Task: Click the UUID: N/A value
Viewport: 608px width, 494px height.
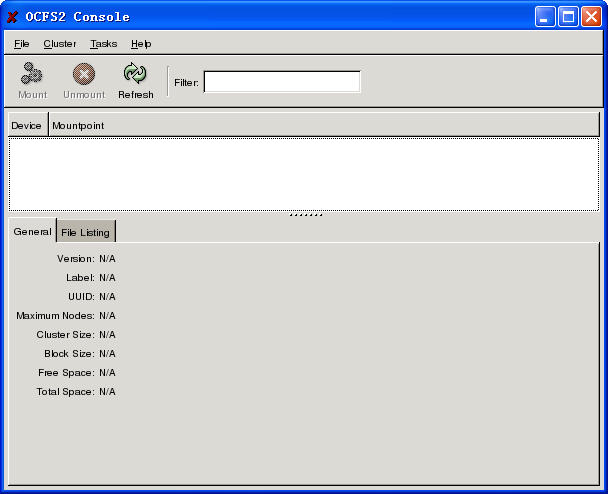Action: click(x=107, y=297)
